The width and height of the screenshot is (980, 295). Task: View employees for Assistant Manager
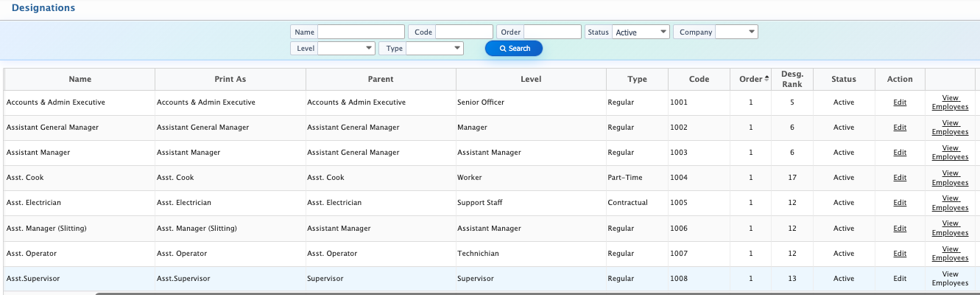[x=950, y=153]
